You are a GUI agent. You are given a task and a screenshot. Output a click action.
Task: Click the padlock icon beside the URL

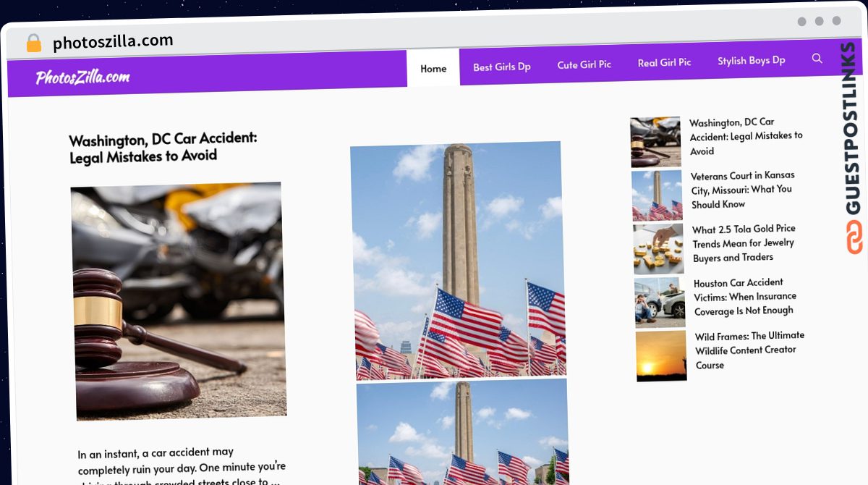[x=33, y=43]
